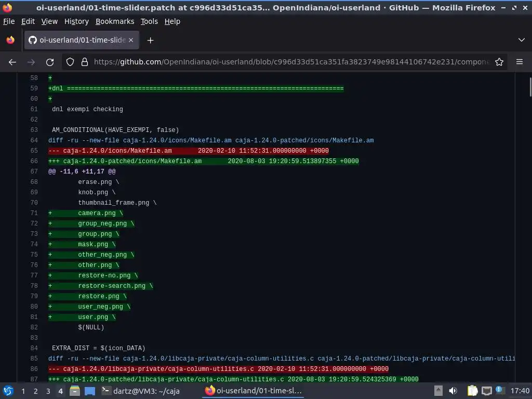Go back to the previous page
532x399 pixels.
(12, 62)
